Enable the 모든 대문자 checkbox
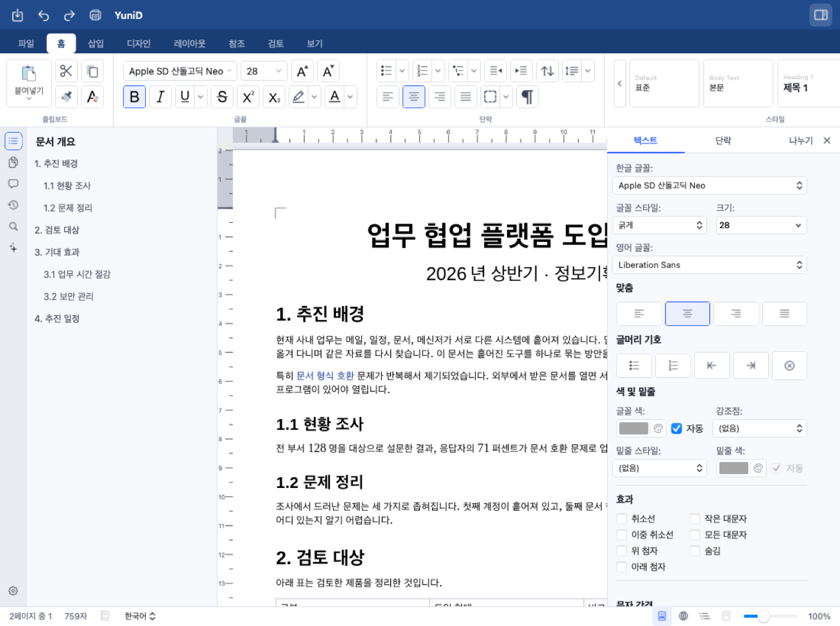 [695, 535]
